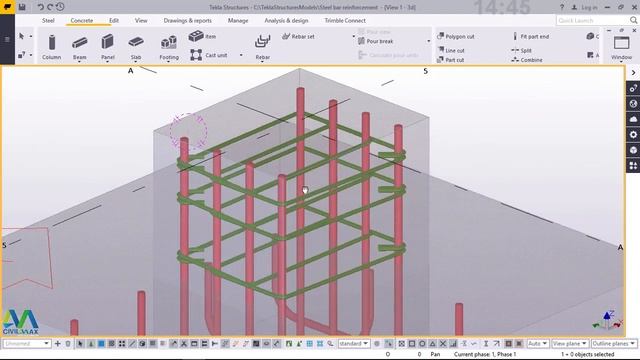
Task: Open the Trimble Connect tab
Action: pyautogui.click(x=345, y=20)
